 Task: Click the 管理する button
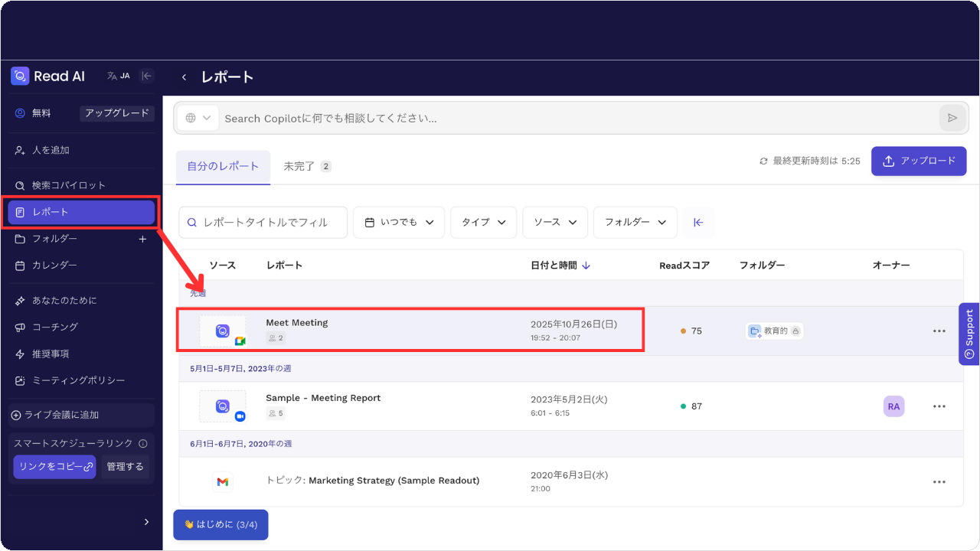click(125, 467)
